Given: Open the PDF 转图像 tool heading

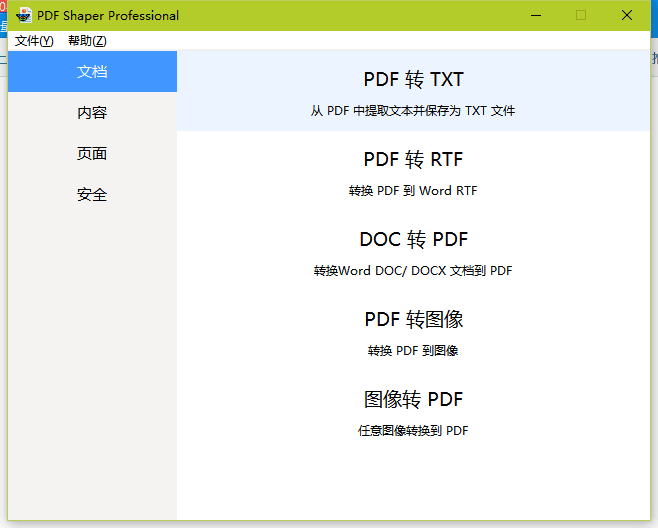Looking at the screenshot, I should click(413, 320).
